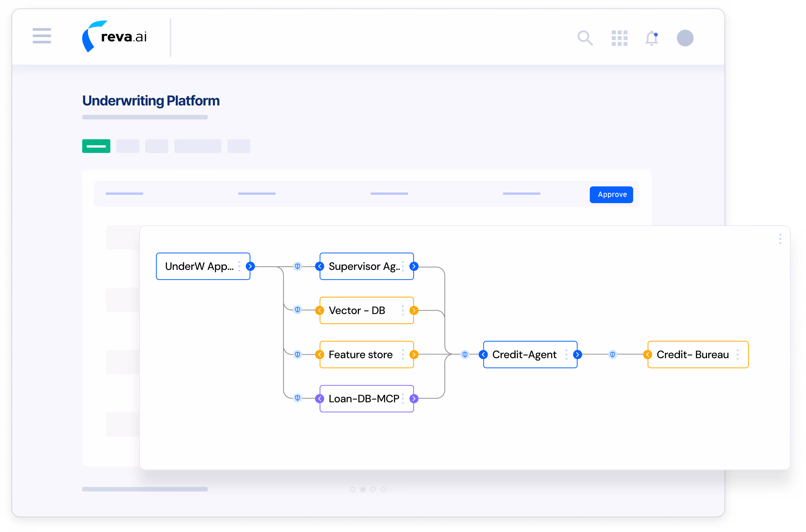This screenshot has height=532, width=806.
Task: Expand the Credit-Agent node's right arrow
Action: point(577,355)
